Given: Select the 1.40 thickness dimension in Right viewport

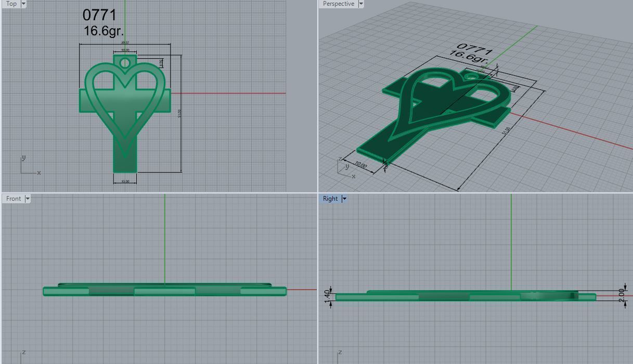Looking at the screenshot, I should 328,297.
